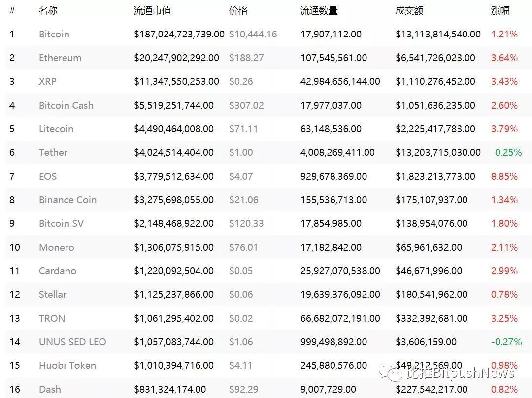Sort by 流通市值 column header
This screenshot has height=398, width=532.
pyautogui.click(x=152, y=10)
